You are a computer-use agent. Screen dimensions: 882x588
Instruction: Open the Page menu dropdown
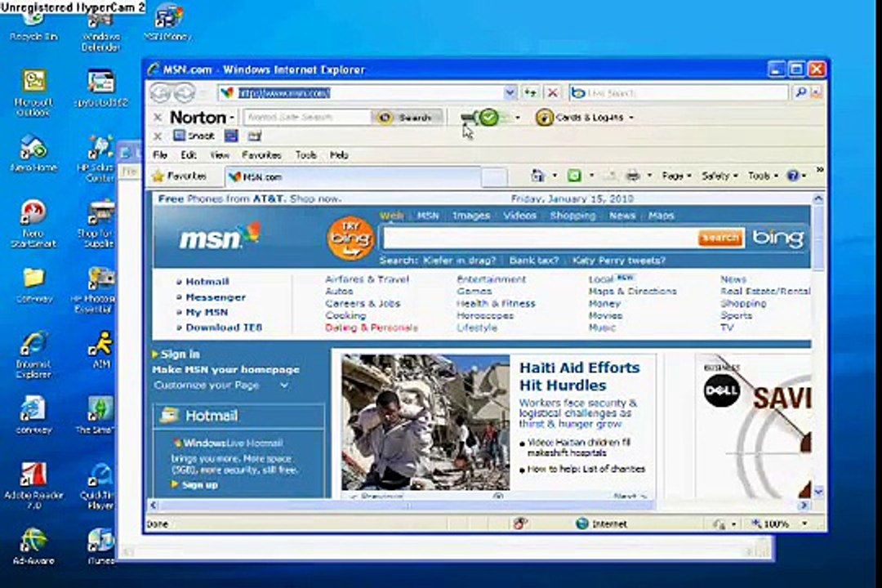(x=676, y=176)
